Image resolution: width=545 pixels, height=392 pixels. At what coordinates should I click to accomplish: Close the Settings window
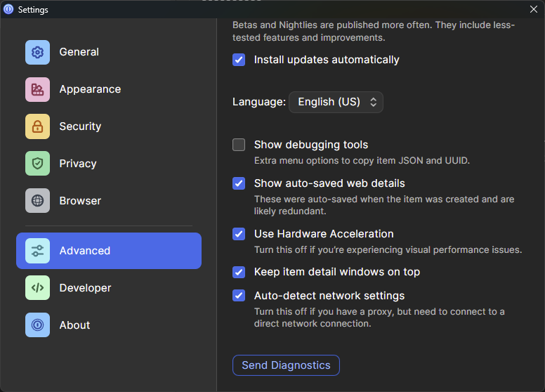533,9
